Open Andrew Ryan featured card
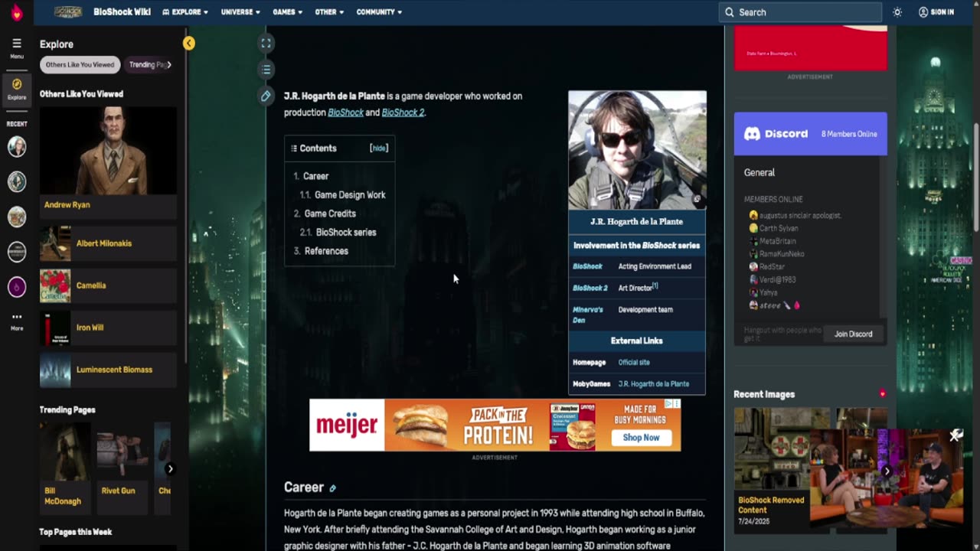Screen dimensions: 980x551 click(x=108, y=161)
